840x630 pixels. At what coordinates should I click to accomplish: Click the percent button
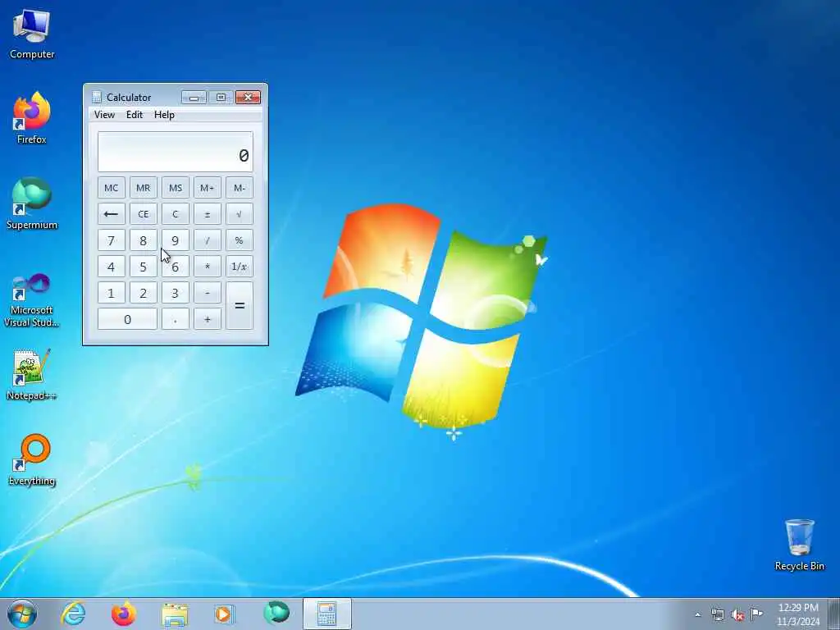click(240, 240)
